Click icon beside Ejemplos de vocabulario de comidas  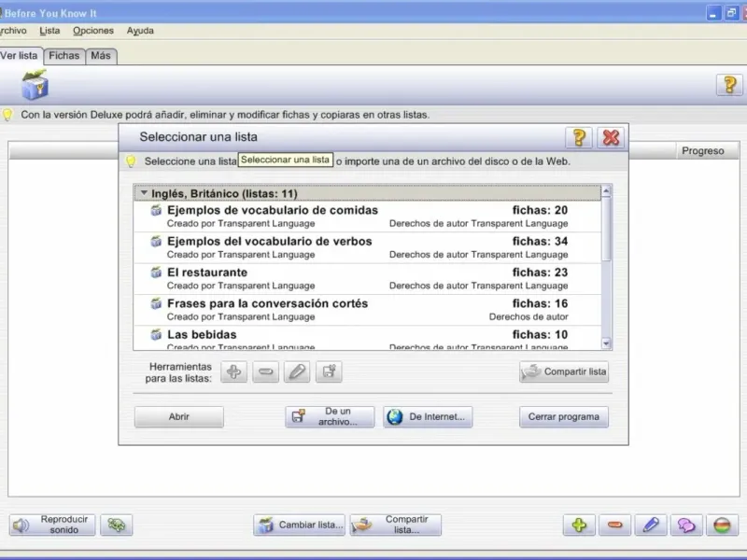point(156,210)
